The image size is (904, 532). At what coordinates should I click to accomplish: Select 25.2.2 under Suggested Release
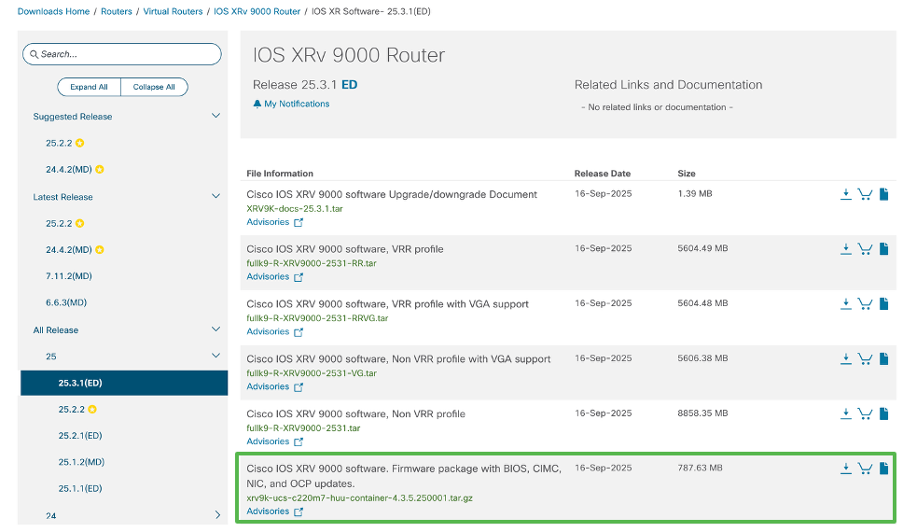point(59,143)
